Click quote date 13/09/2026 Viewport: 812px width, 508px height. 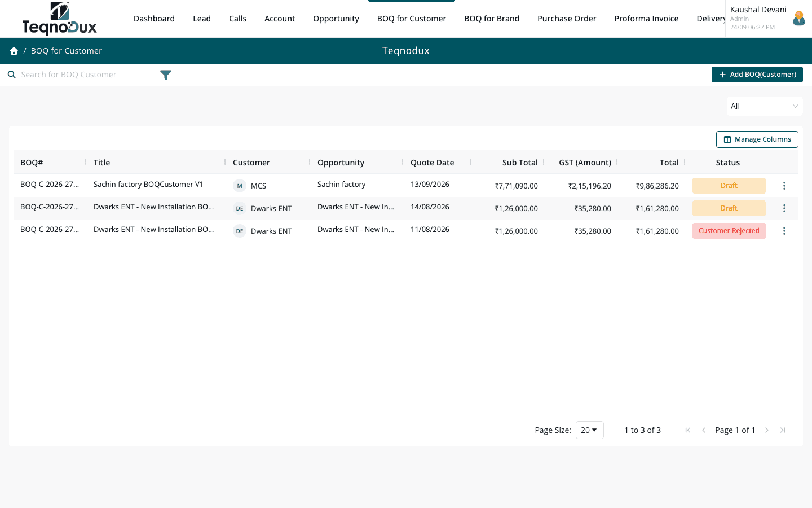[430, 185]
